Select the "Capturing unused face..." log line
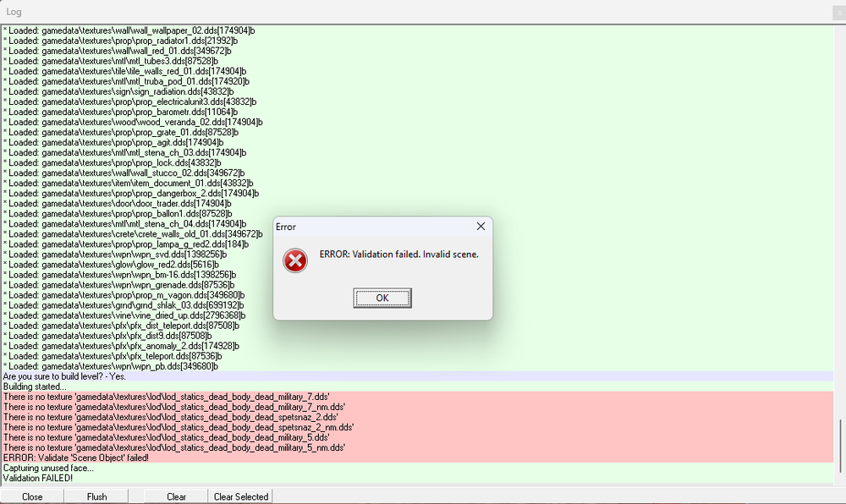The image size is (846, 504). (x=417, y=468)
